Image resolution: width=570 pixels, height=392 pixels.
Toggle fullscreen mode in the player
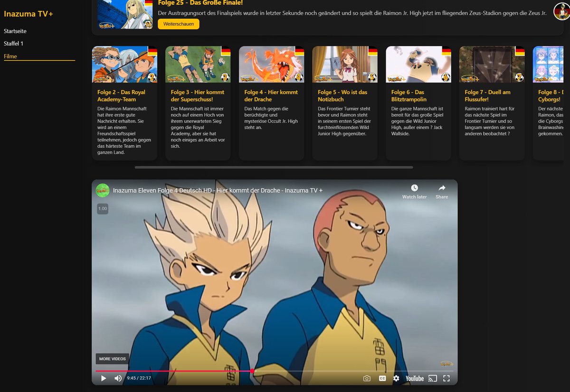click(x=446, y=378)
